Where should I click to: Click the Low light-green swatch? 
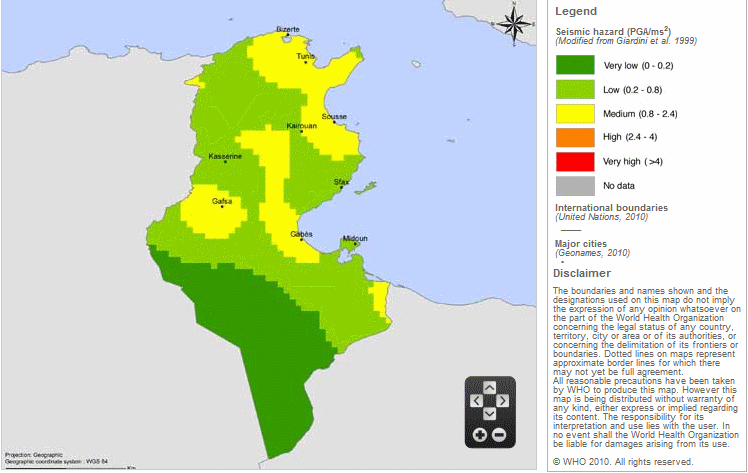[575, 89]
